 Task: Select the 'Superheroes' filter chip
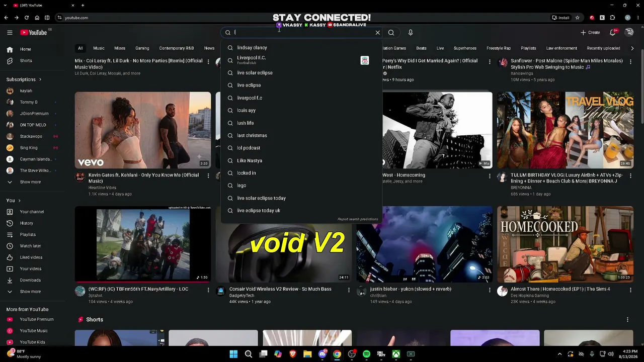[x=465, y=48]
